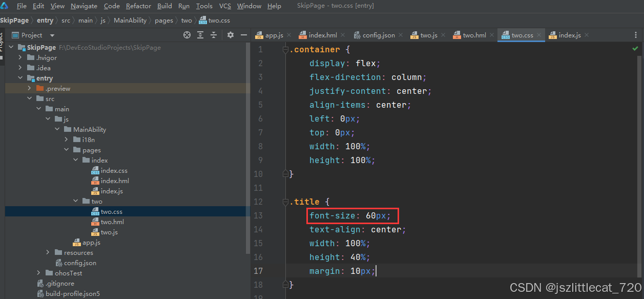The height and width of the screenshot is (299, 644).
Task: Click the Expand All icon in Project toolbar
Action: click(x=200, y=35)
